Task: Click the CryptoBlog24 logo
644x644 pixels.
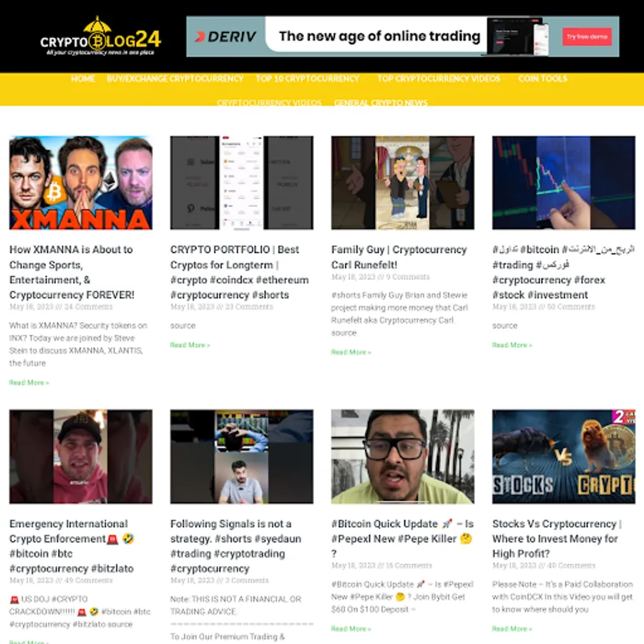Action: point(101,36)
